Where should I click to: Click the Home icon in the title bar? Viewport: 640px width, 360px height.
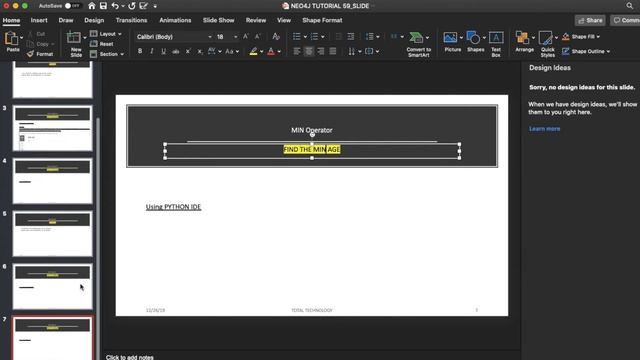(x=91, y=6)
